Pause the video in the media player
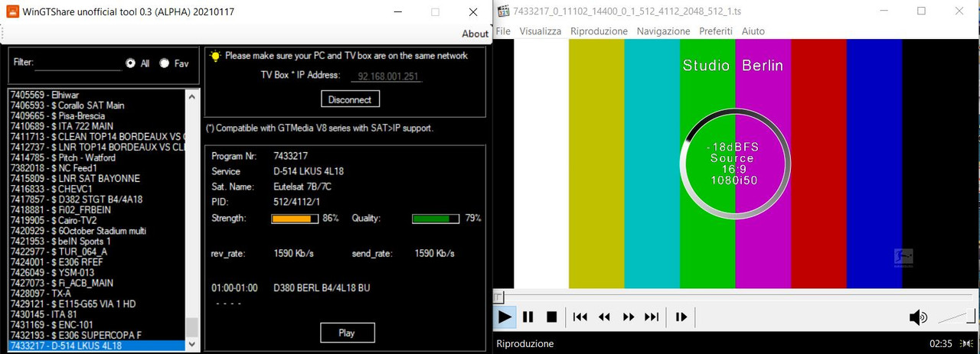The width and height of the screenshot is (980, 354). [x=528, y=317]
